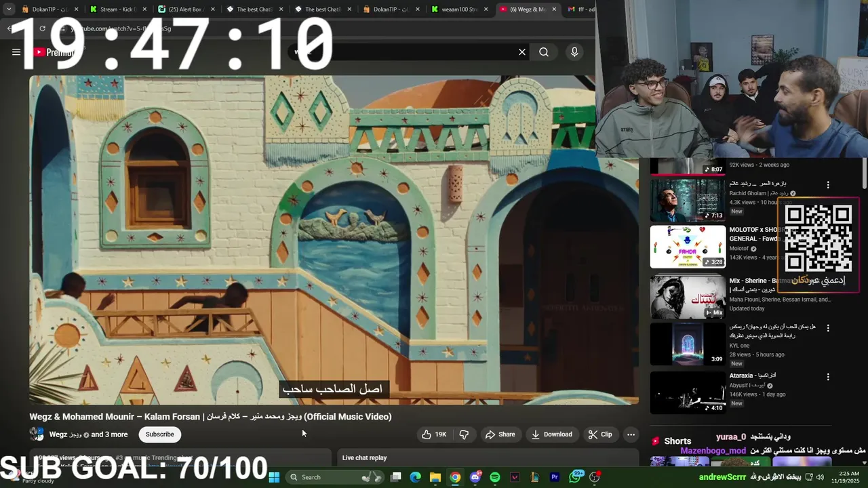Open the Abyusif channel name
Screen dimensions: 868x488
[x=749, y=386]
